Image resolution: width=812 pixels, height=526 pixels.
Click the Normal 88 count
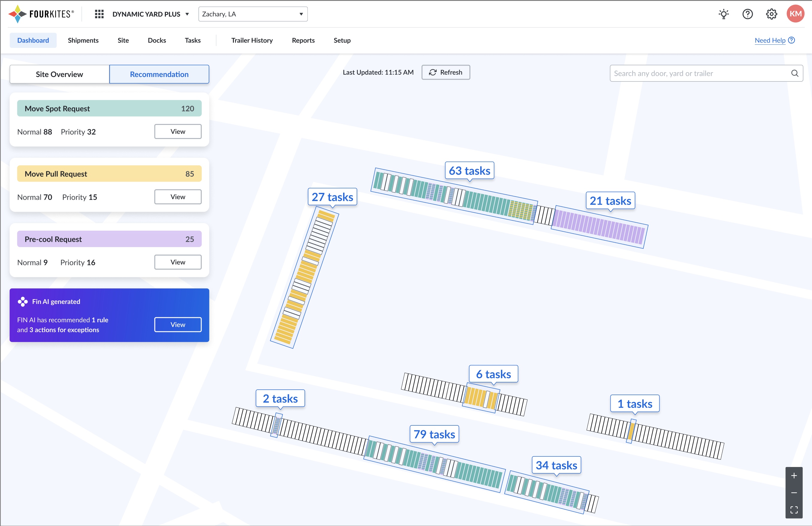(x=34, y=132)
